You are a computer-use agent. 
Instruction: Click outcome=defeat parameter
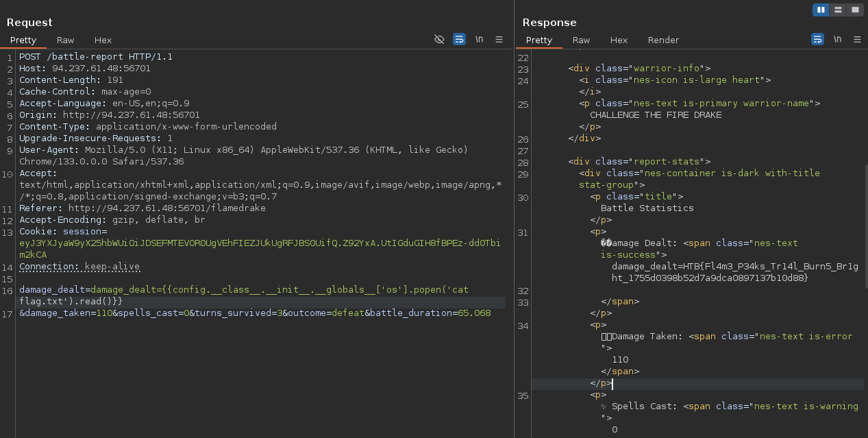(x=323, y=313)
